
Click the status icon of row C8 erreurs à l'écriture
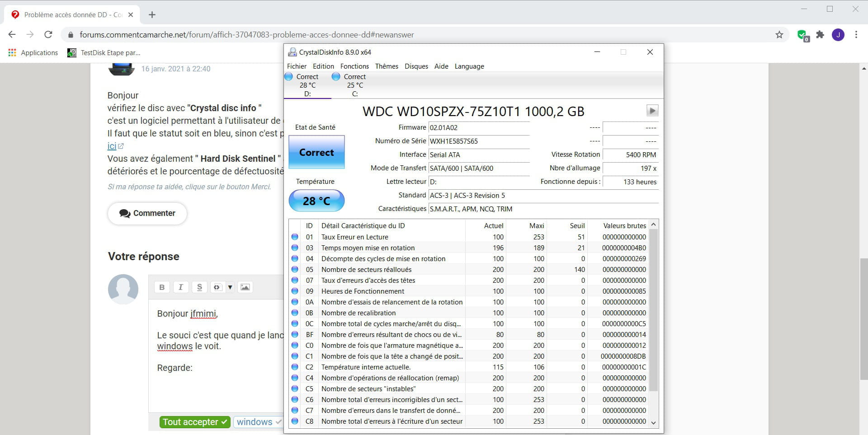[x=295, y=421]
